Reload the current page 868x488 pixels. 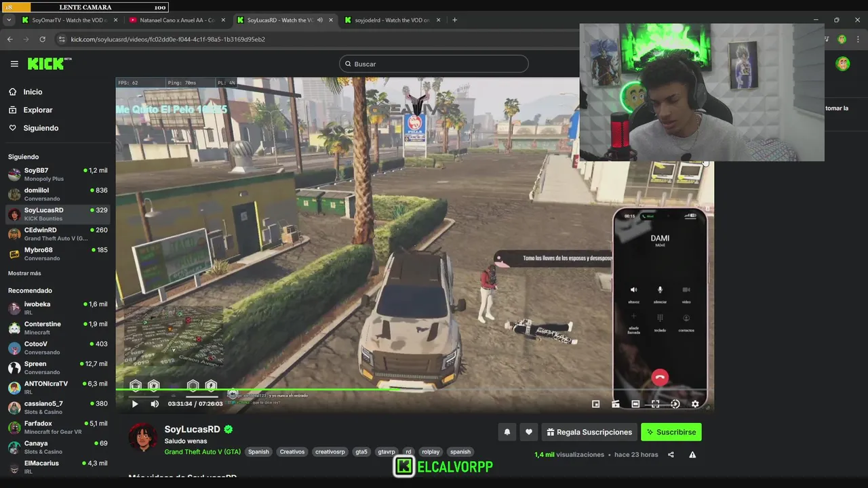tap(42, 39)
